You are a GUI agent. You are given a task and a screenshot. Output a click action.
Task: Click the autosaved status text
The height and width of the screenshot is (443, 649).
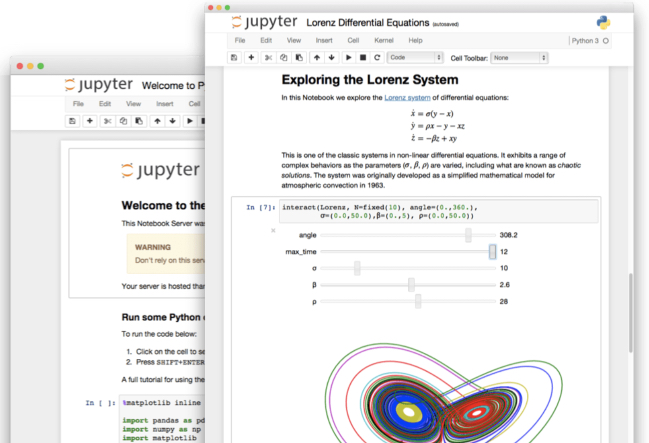click(x=446, y=24)
